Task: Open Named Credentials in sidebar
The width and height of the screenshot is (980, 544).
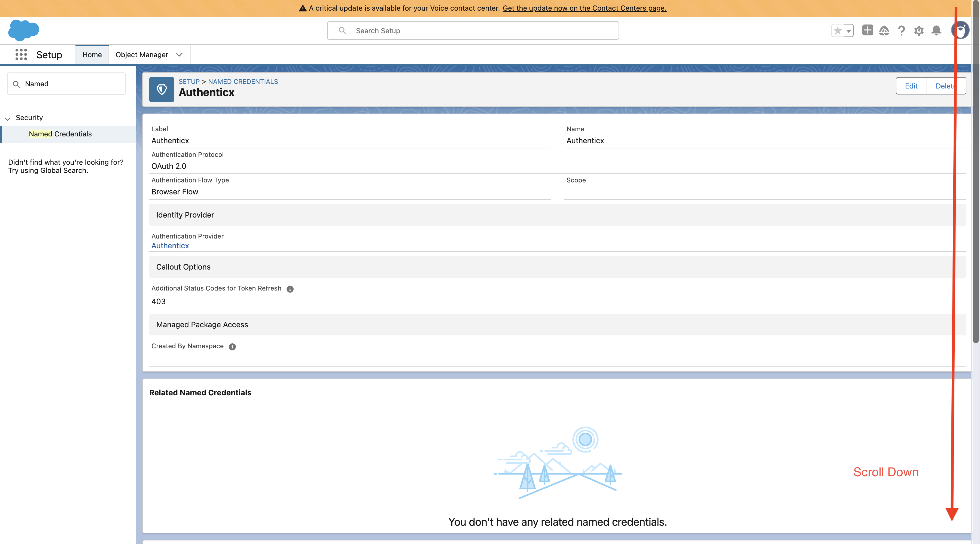Action: click(x=60, y=134)
